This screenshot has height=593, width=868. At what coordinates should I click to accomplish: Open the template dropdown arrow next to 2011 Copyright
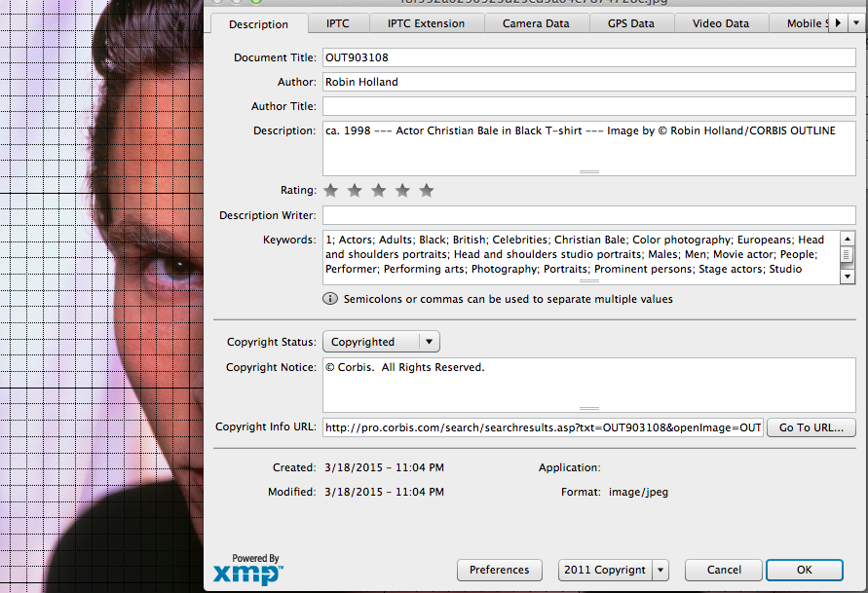click(x=660, y=570)
